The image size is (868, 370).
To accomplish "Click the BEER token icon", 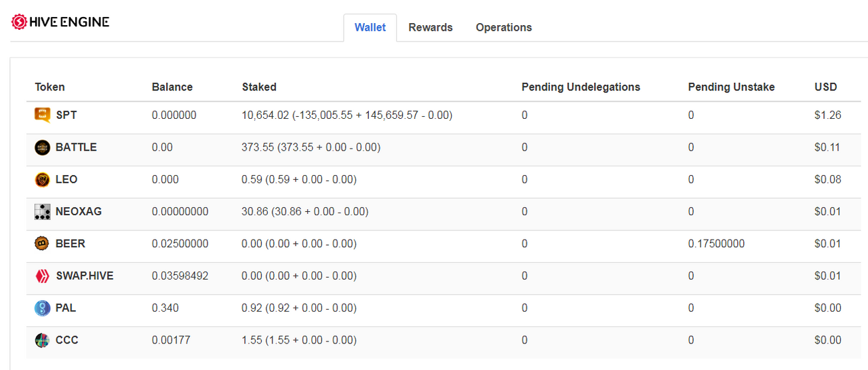I will click(x=42, y=244).
